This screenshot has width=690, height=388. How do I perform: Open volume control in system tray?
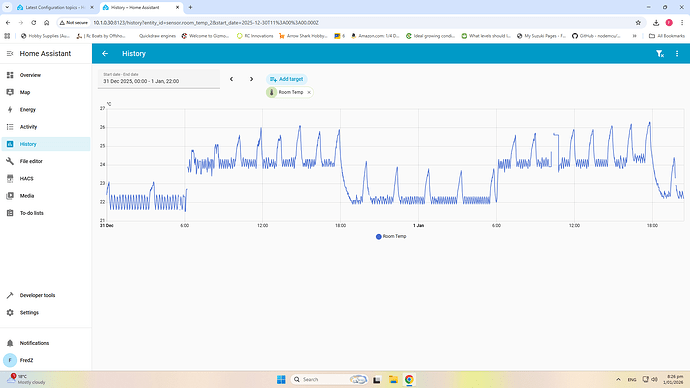(654, 379)
